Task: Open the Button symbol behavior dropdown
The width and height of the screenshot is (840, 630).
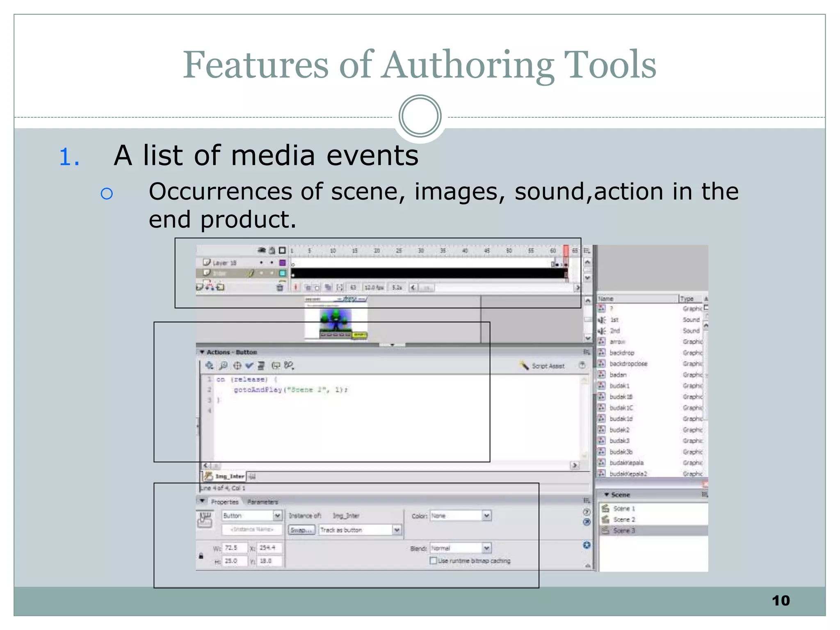Action: coord(252,516)
